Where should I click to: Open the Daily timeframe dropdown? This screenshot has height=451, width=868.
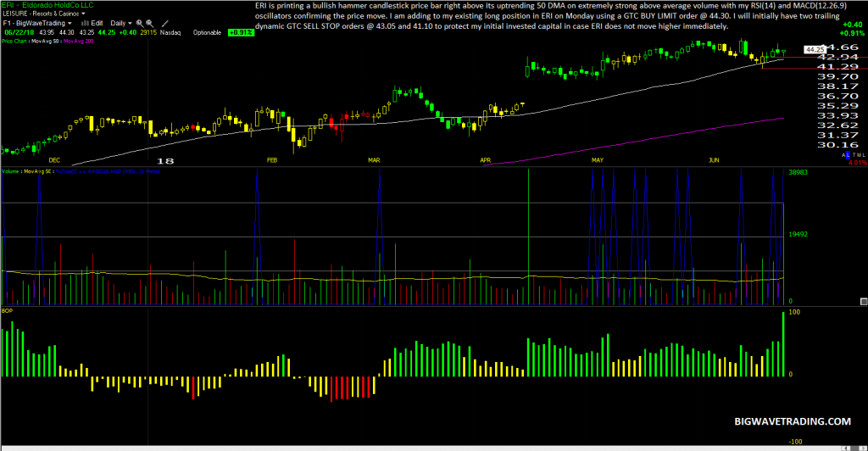tap(120, 23)
